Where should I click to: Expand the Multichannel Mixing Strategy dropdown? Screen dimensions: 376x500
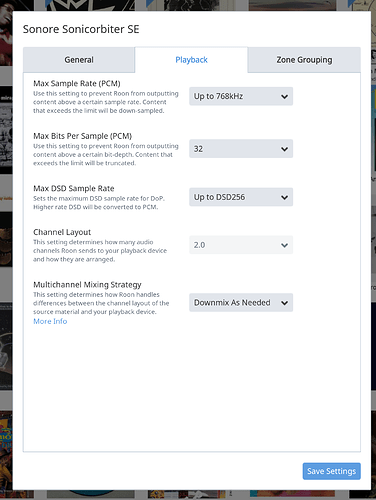[x=241, y=303]
